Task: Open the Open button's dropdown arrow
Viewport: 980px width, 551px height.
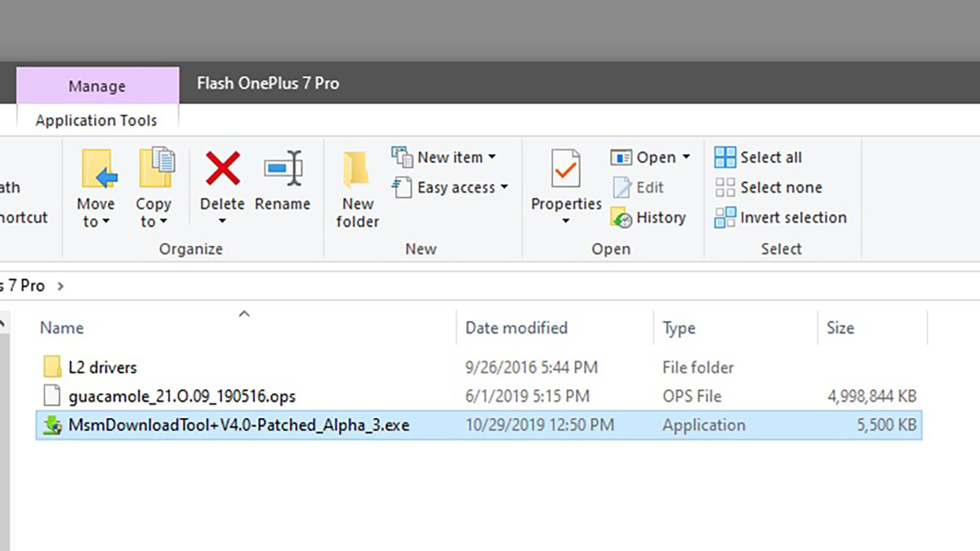Action: [684, 157]
